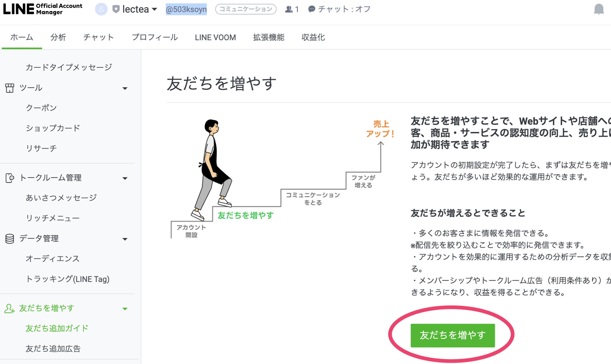Collapse the 友だちを増やす sidebar section
This screenshot has height=364, width=611.
tap(125, 309)
